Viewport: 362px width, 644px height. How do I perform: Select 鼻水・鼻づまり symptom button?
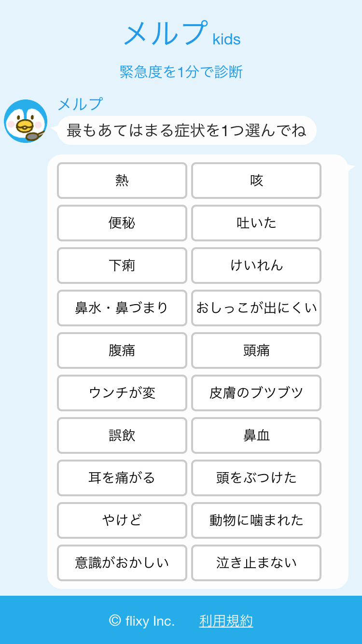coord(122,308)
